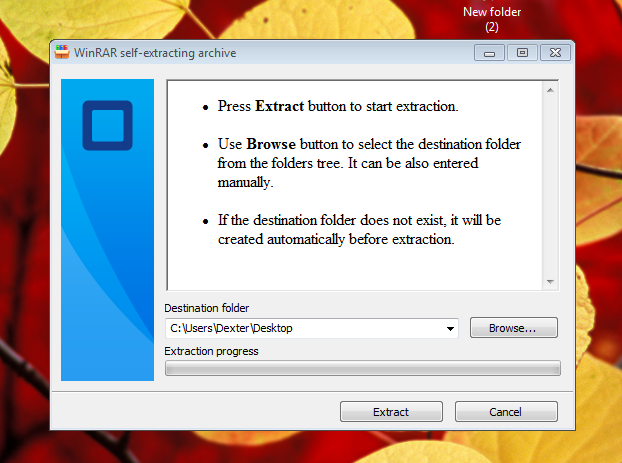Click the instructions scrollbar down arrow
The height and width of the screenshot is (463, 622).
point(550,282)
